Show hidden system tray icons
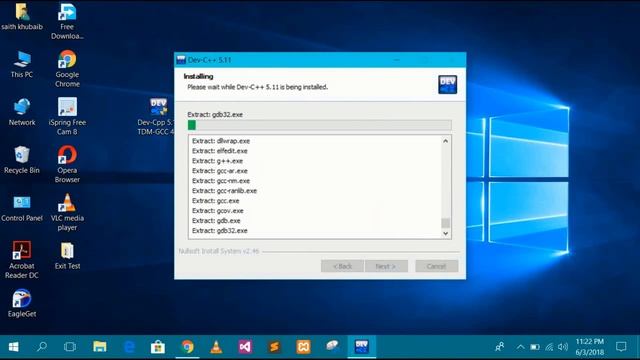Screen dimensions: 640x360 point(520,347)
